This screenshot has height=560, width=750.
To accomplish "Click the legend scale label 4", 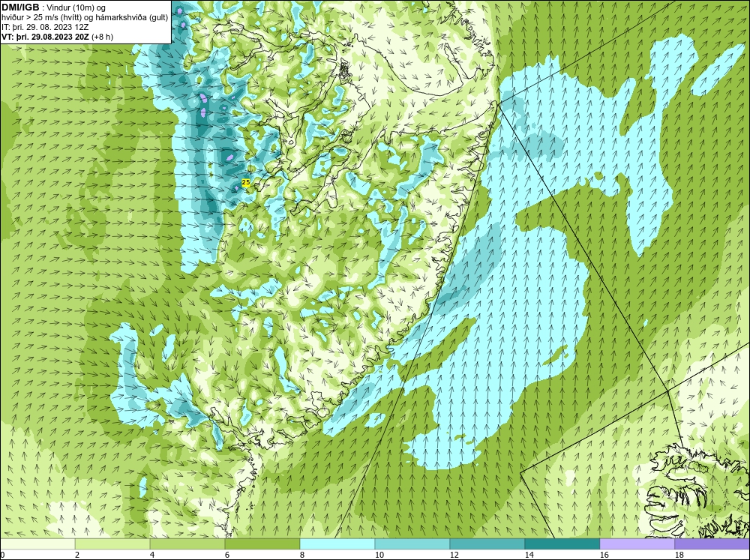I will click(152, 555).
